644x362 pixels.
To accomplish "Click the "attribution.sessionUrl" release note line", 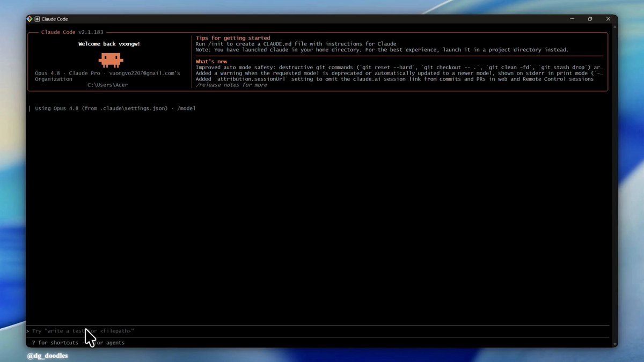I will point(394,79).
